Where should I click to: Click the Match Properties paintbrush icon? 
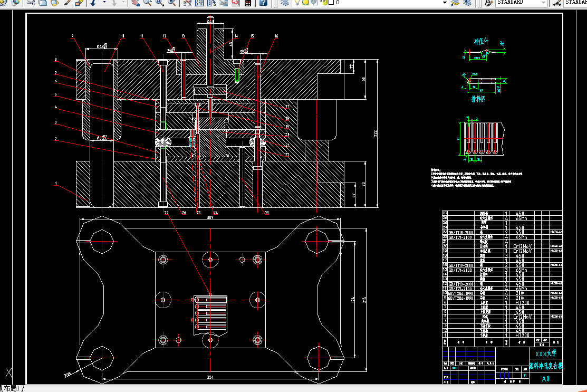coord(66,3)
